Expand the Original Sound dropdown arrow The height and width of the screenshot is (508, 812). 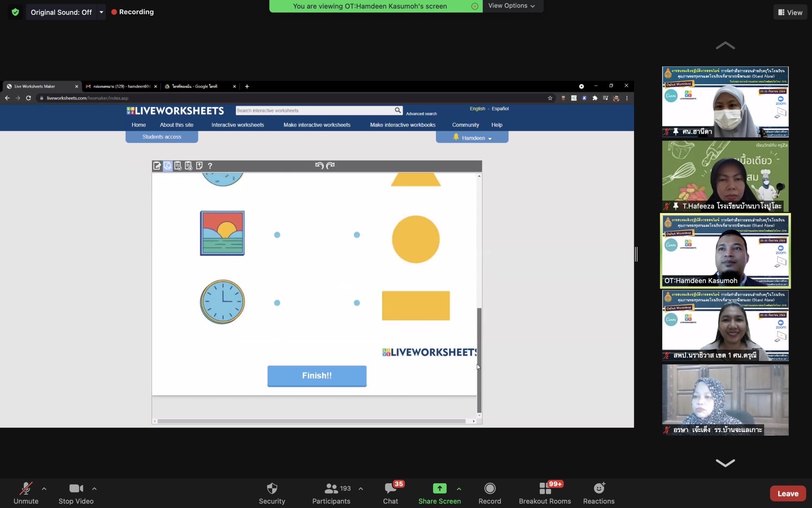coord(101,12)
